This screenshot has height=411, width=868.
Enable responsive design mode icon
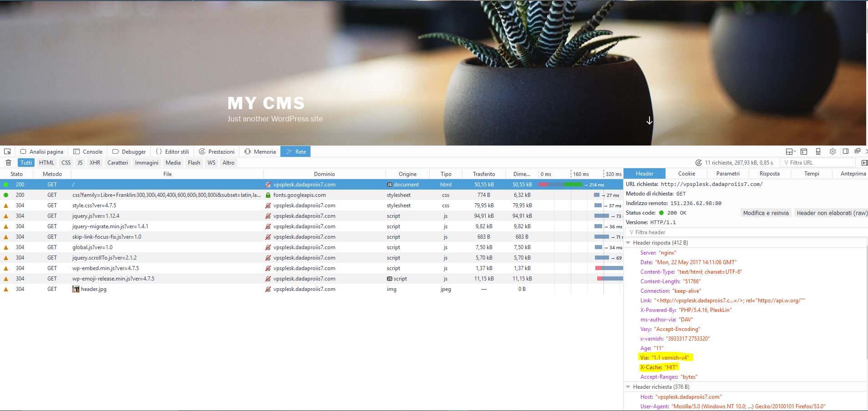click(x=818, y=151)
